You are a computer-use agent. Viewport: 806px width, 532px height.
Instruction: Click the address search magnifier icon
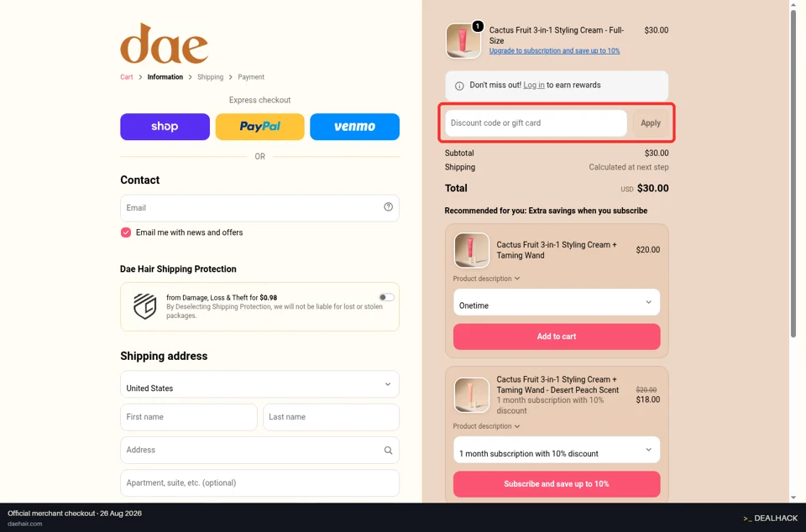[x=388, y=451]
